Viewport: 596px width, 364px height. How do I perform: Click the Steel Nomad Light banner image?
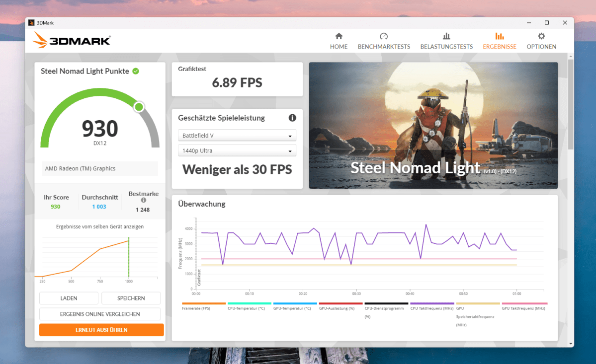(433, 125)
